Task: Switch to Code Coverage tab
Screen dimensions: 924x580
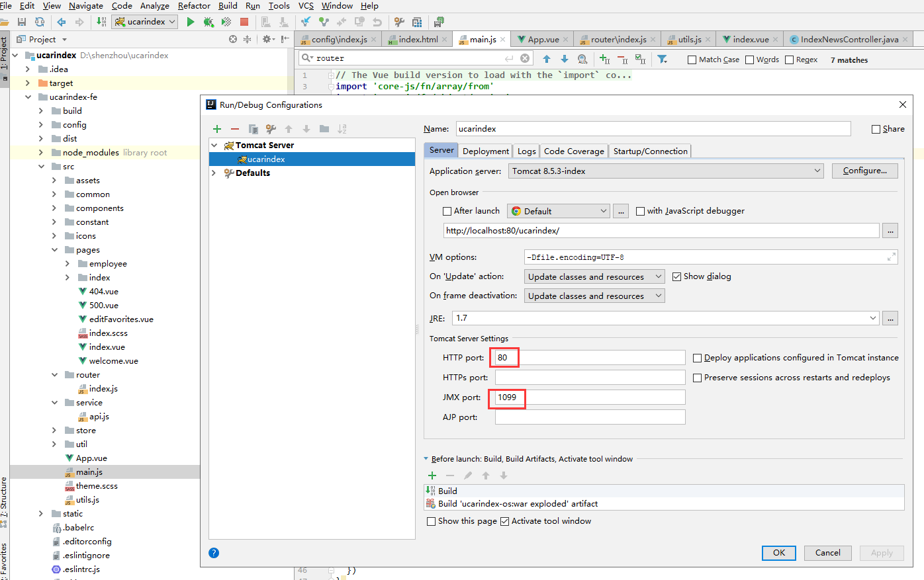Action: (x=574, y=151)
